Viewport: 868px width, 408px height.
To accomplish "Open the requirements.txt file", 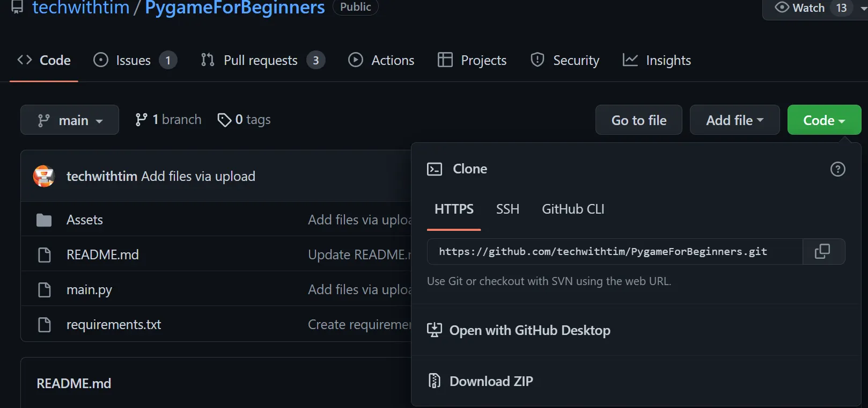I will pyautogui.click(x=114, y=325).
